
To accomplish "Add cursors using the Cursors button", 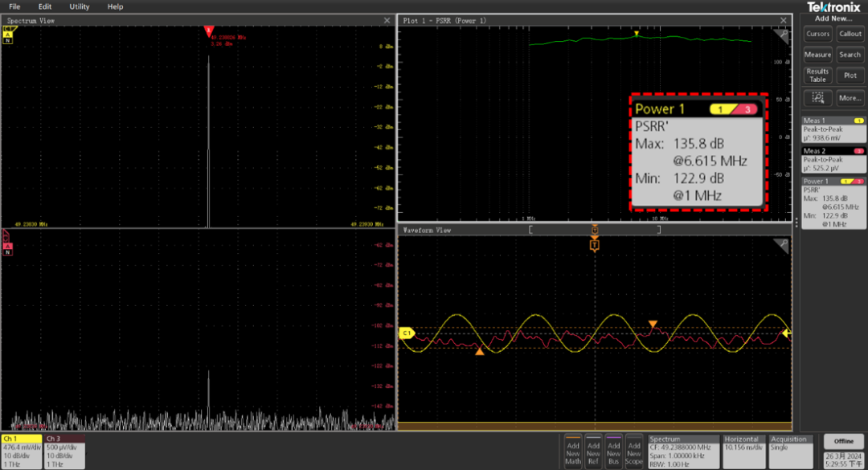I will tap(817, 34).
